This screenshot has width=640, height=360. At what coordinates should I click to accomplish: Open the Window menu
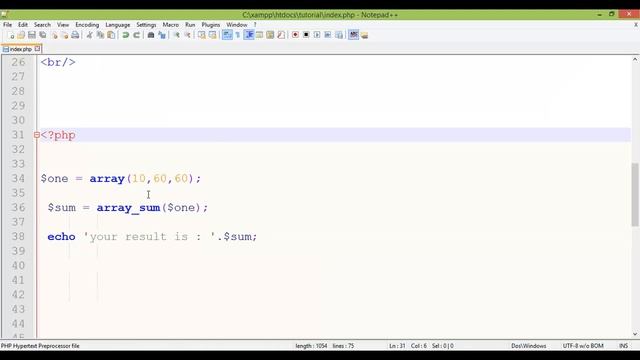tap(237, 25)
